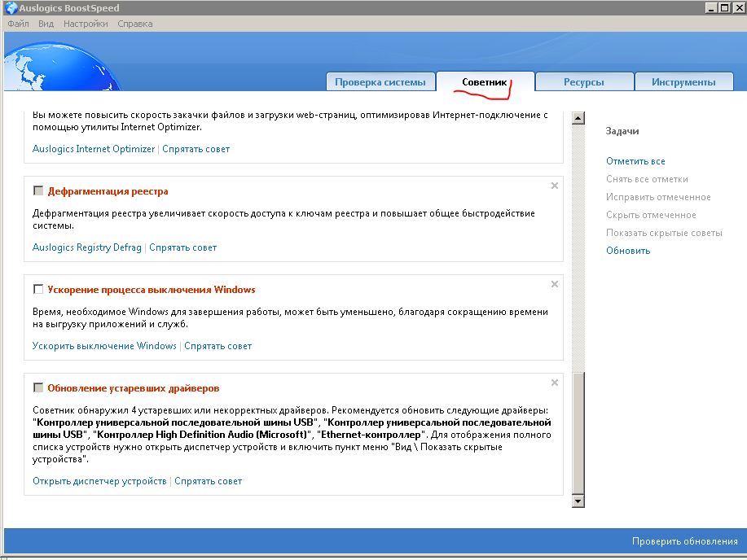
Task: Minimize the BoostSpeed window
Action: click(x=712, y=7)
